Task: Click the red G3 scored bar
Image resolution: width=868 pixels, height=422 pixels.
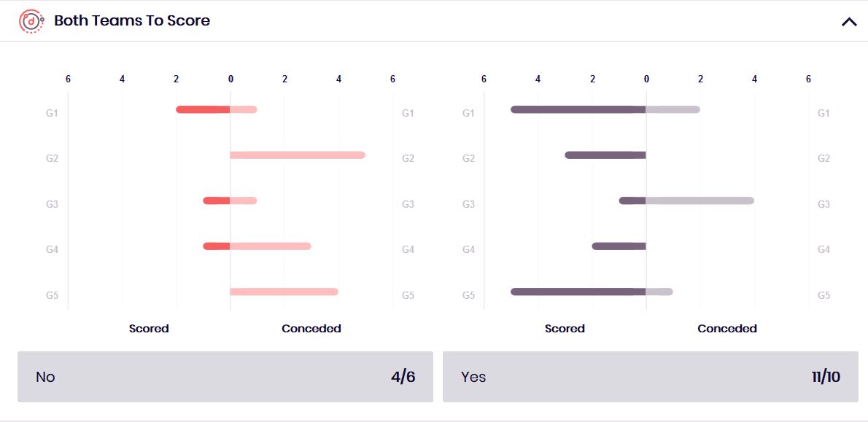Action: pos(217,200)
